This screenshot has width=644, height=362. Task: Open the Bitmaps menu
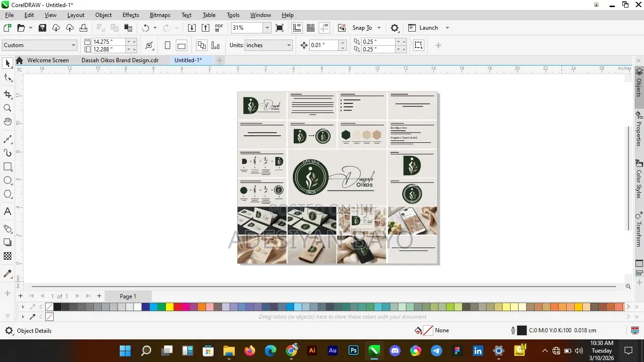coord(160,15)
